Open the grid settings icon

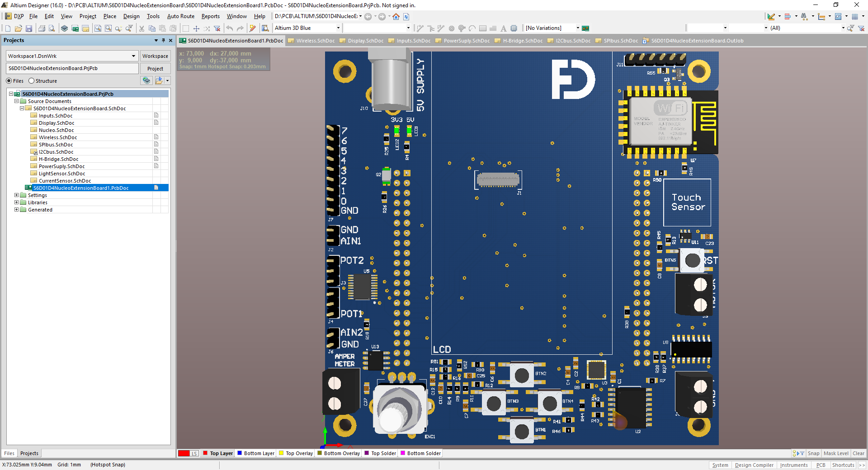pyautogui.click(x=855, y=17)
